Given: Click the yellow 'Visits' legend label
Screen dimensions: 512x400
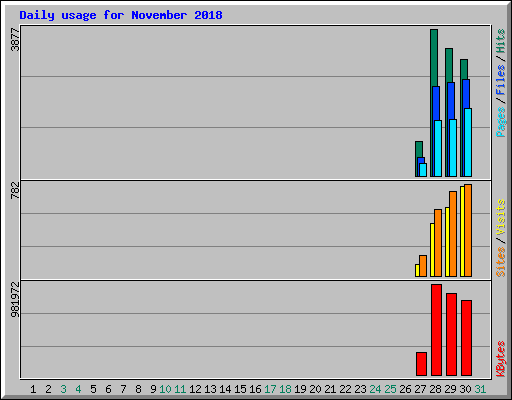Looking at the screenshot, I should click(501, 217).
